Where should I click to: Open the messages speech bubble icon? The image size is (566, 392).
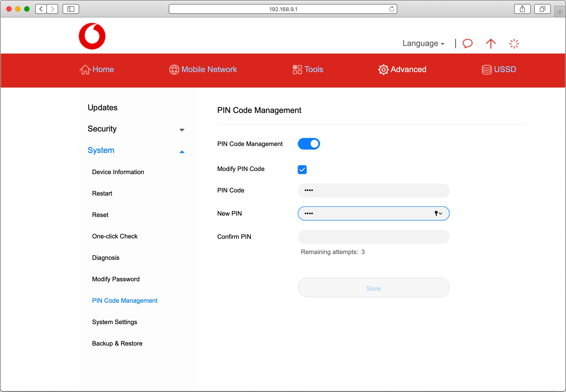click(467, 44)
